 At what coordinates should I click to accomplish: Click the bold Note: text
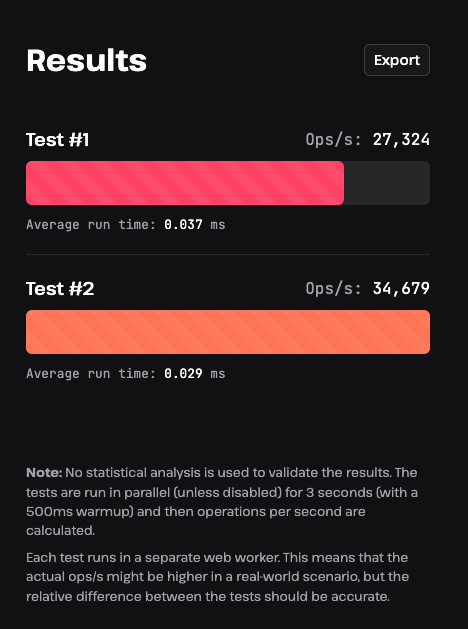click(x=44, y=473)
